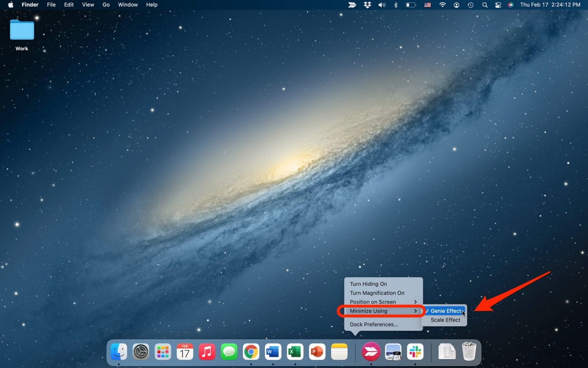Screen dimensions: 588x368
Task: Open Google Chrome from the Dock
Action: 251,352
